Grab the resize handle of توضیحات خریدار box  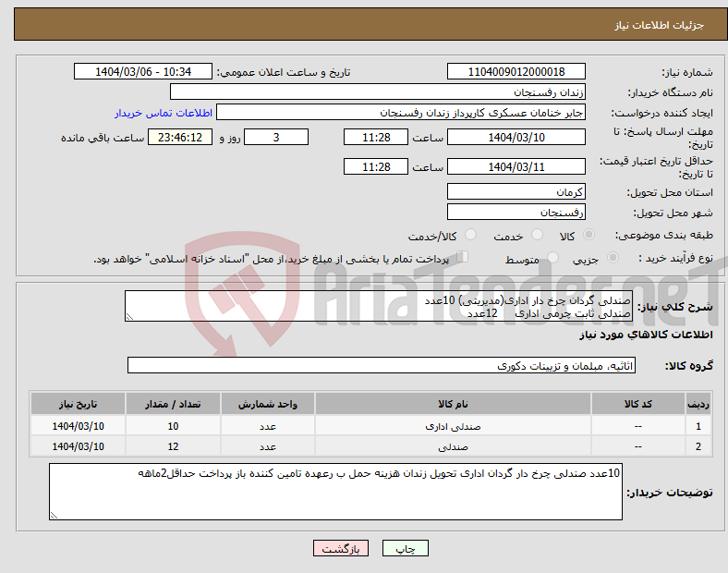click(54, 516)
